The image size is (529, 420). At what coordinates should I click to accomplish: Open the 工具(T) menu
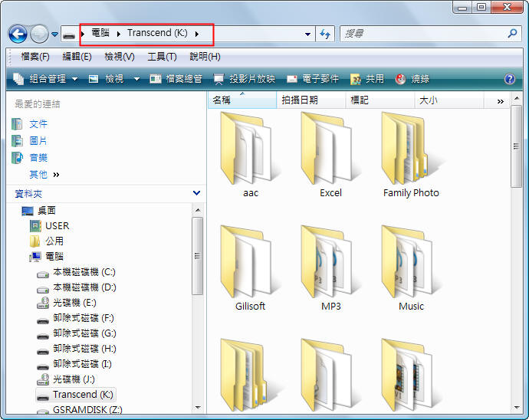[x=162, y=57]
